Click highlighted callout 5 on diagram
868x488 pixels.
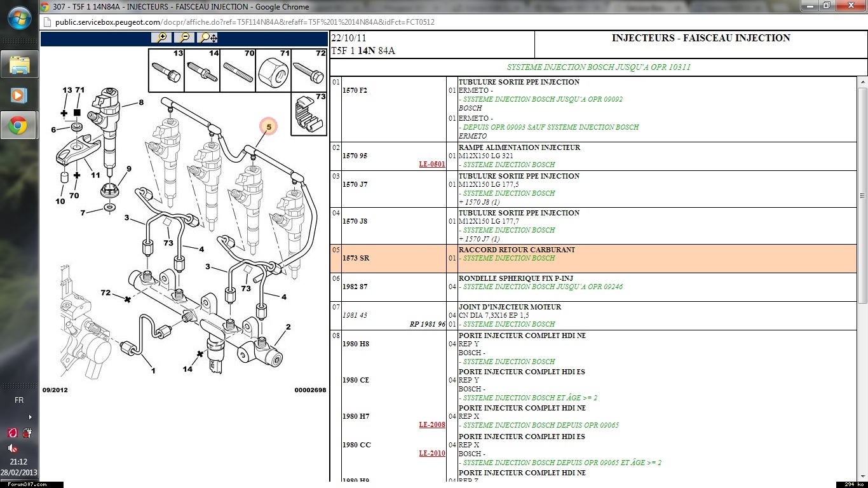(x=268, y=127)
